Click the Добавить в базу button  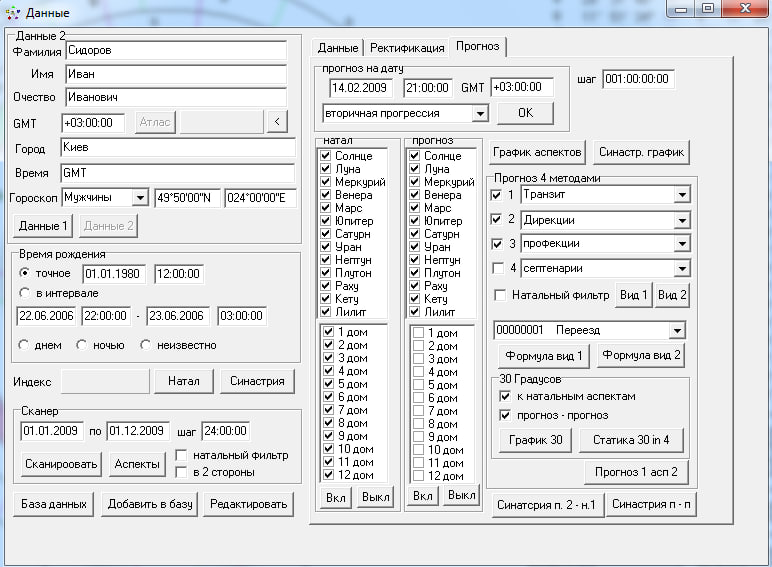click(x=150, y=504)
